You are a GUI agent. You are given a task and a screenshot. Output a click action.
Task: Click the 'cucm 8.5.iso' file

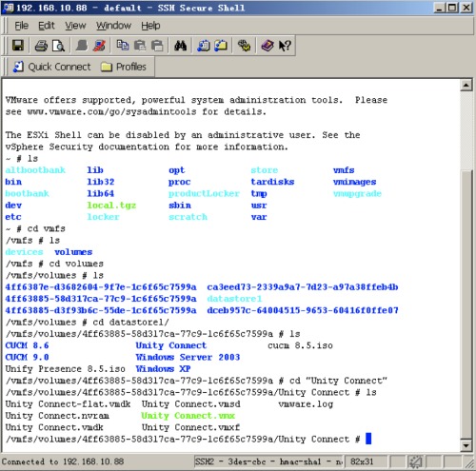pyautogui.click(x=300, y=345)
